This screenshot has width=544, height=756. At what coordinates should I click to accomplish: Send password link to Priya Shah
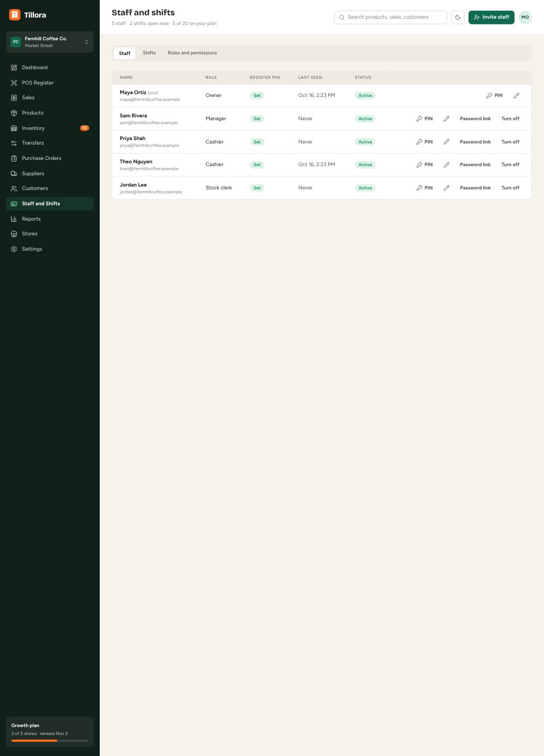click(475, 142)
